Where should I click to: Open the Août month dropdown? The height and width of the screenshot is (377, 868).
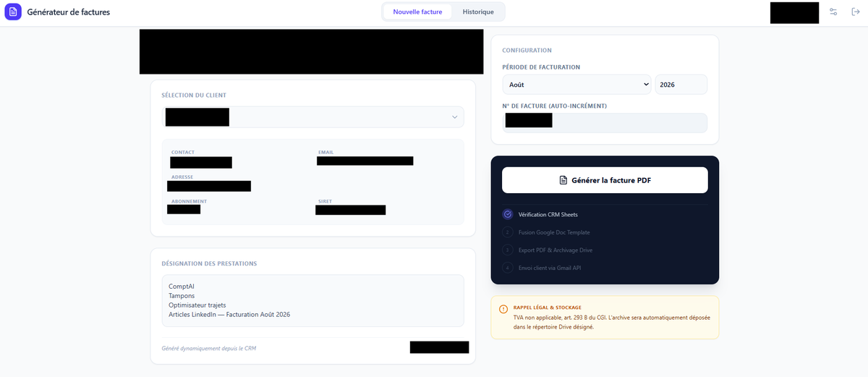pos(576,85)
